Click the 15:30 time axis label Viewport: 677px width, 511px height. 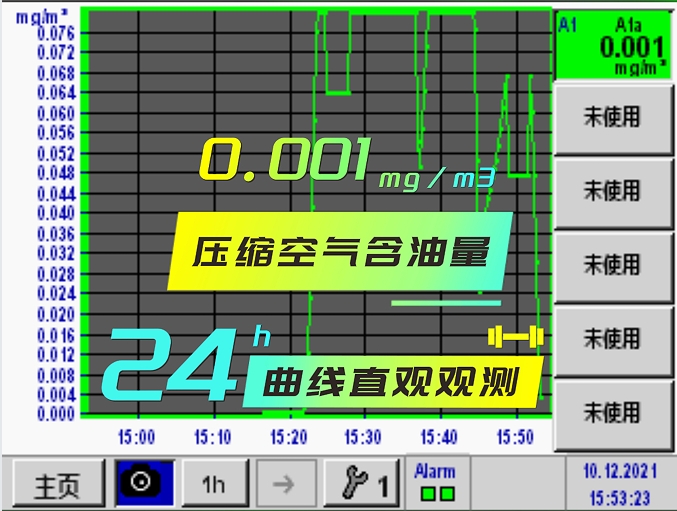click(x=363, y=437)
